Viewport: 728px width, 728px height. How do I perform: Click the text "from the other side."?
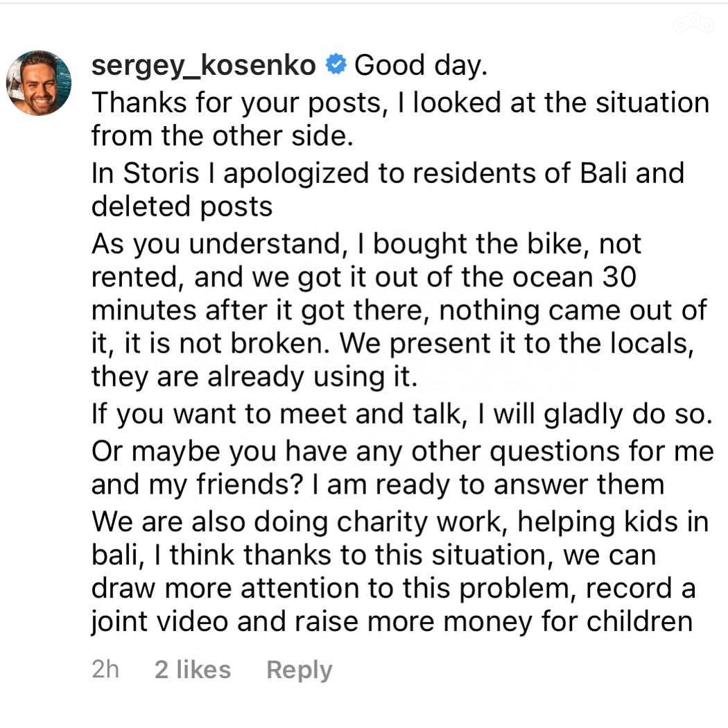223,135
